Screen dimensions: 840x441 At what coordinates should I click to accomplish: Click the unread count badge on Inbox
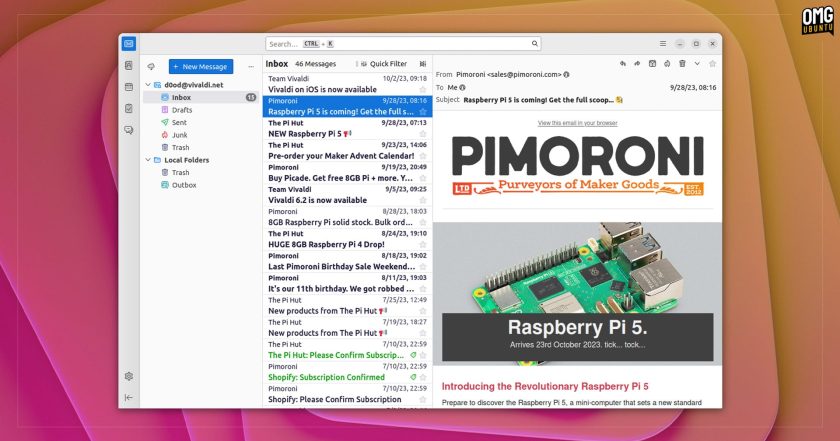click(x=251, y=98)
